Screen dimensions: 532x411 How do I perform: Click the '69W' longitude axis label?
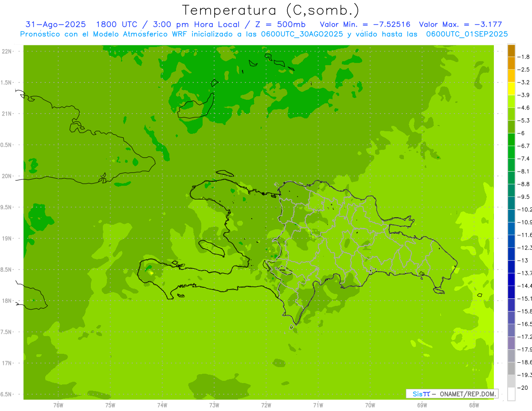tap(422, 405)
